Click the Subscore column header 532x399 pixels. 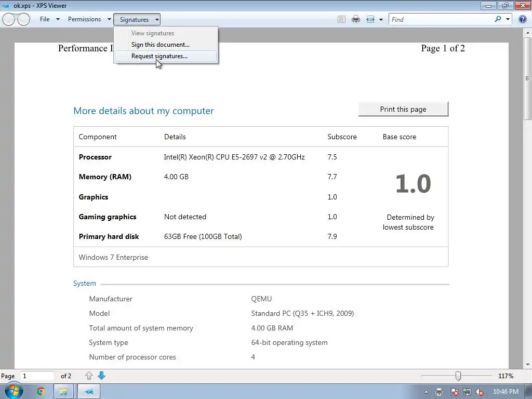(x=342, y=137)
